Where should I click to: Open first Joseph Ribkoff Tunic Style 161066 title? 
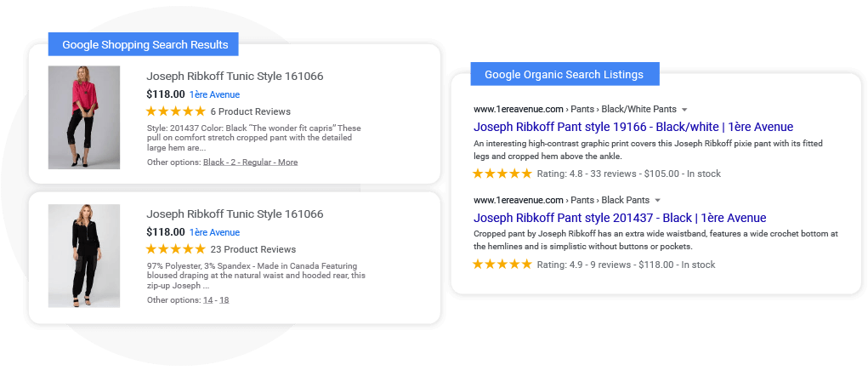(235, 77)
